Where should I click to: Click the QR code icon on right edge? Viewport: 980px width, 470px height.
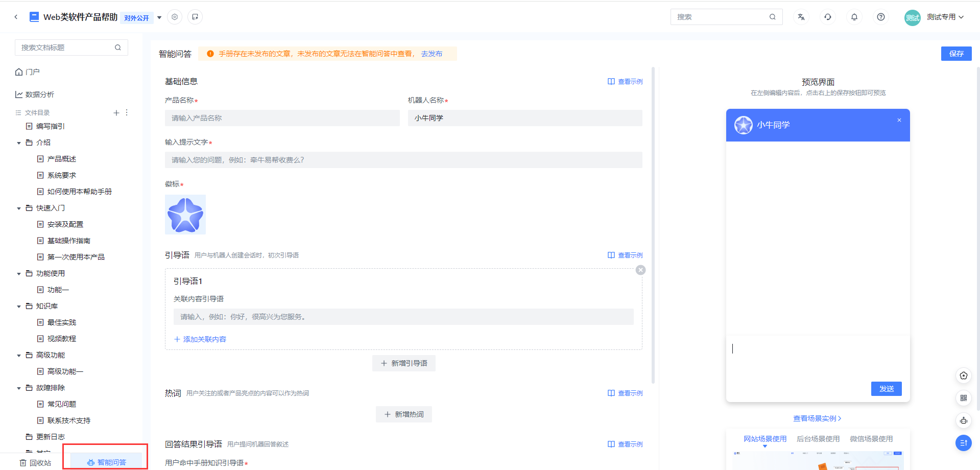(x=963, y=398)
